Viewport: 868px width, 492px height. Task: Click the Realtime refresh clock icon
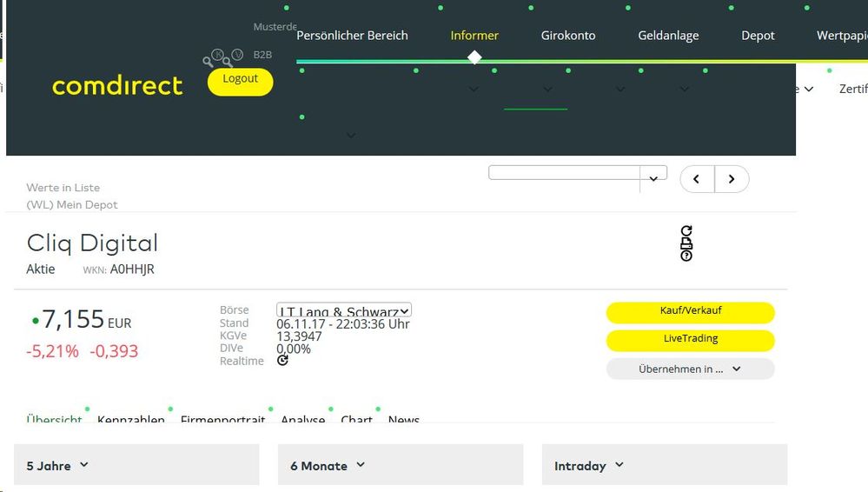click(282, 361)
